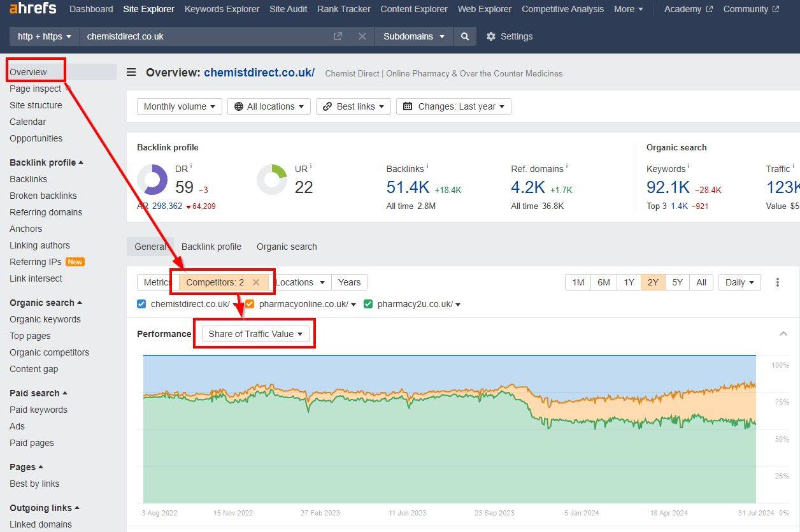Open Settings gear
The height and width of the screenshot is (532, 800).
click(509, 36)
